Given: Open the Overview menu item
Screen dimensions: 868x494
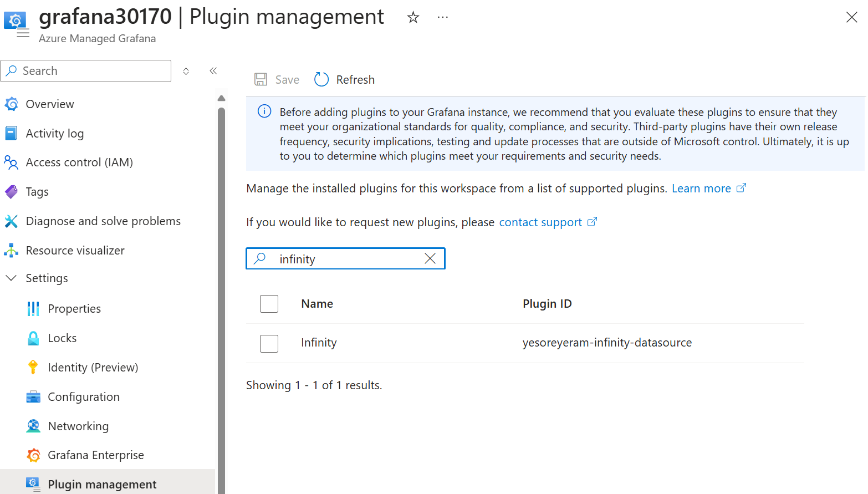Looking at the screenshot, I should [49, 104].
